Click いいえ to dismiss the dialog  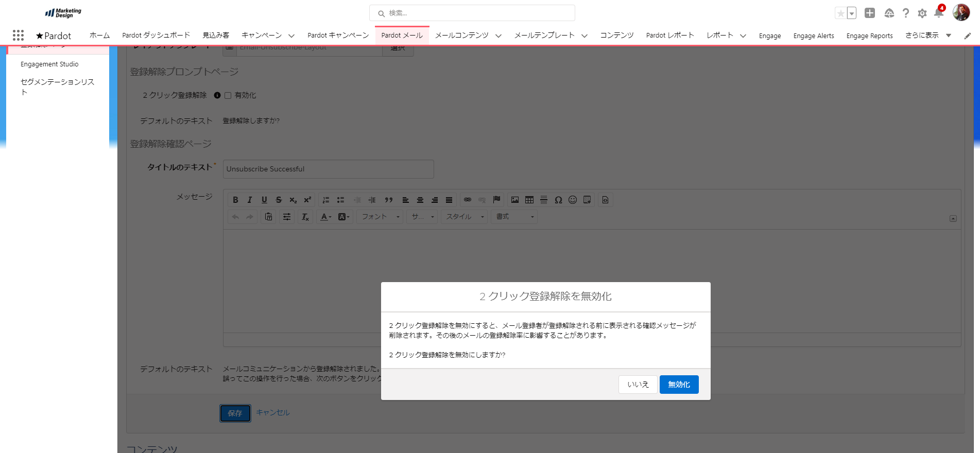tap(638, 385)
